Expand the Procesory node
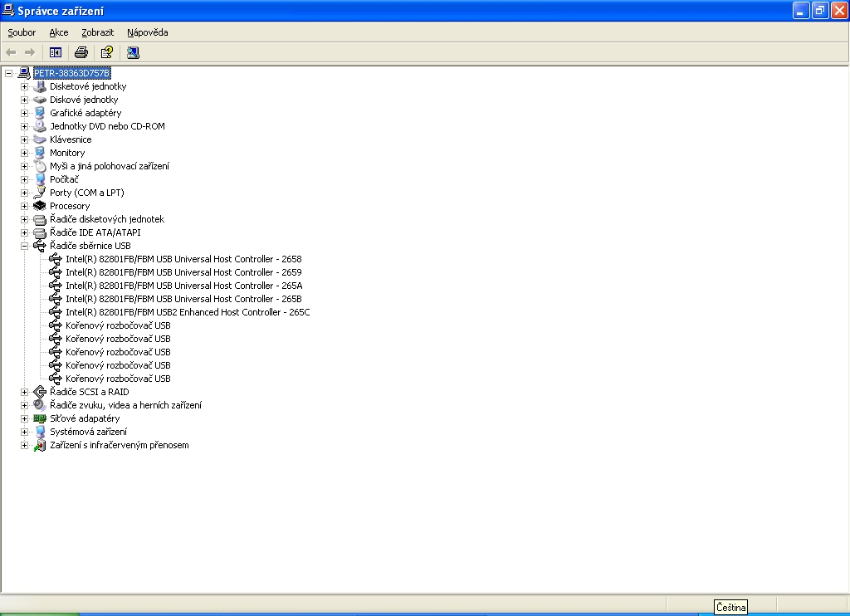Screen dimensions: 850x616 (24, 206)
